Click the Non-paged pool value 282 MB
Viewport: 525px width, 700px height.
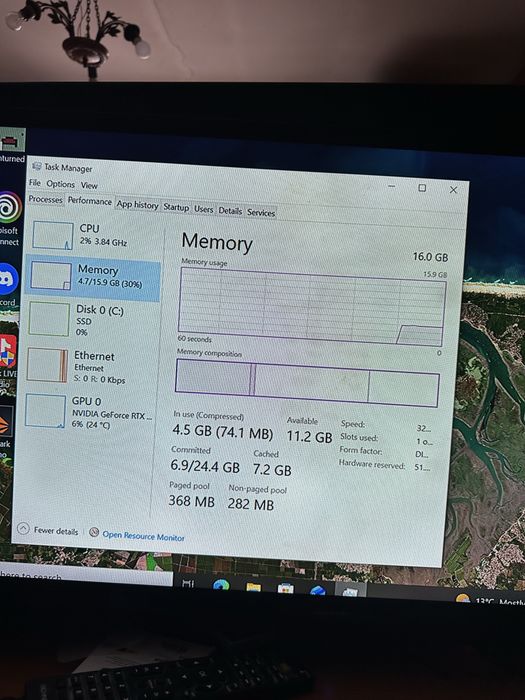[250, 504]
